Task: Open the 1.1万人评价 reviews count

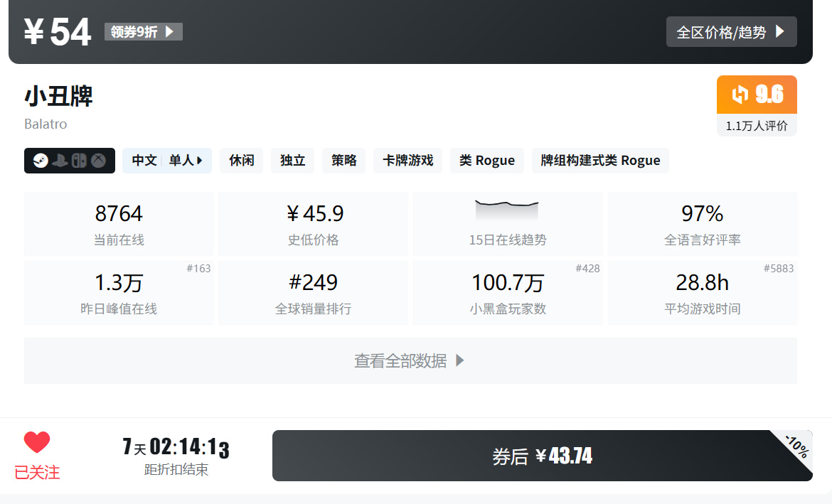Action: pyautogui.click(x=757, y=126)
